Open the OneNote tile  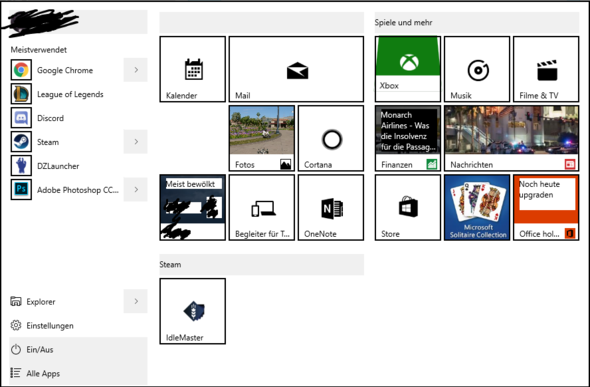[331, 208]
